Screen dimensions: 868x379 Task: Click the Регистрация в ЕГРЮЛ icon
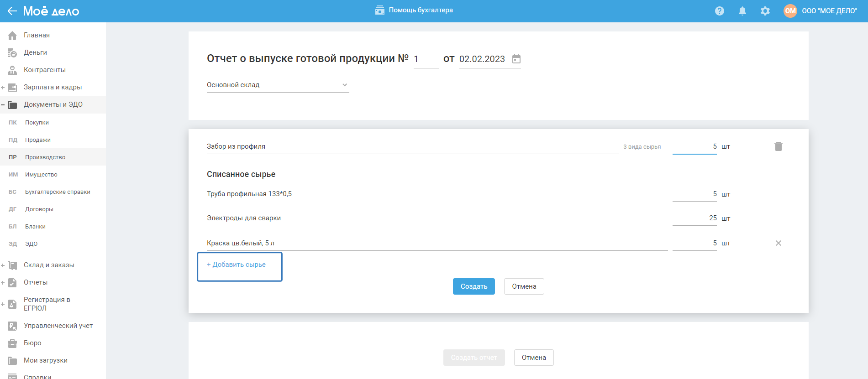[12, 304]
